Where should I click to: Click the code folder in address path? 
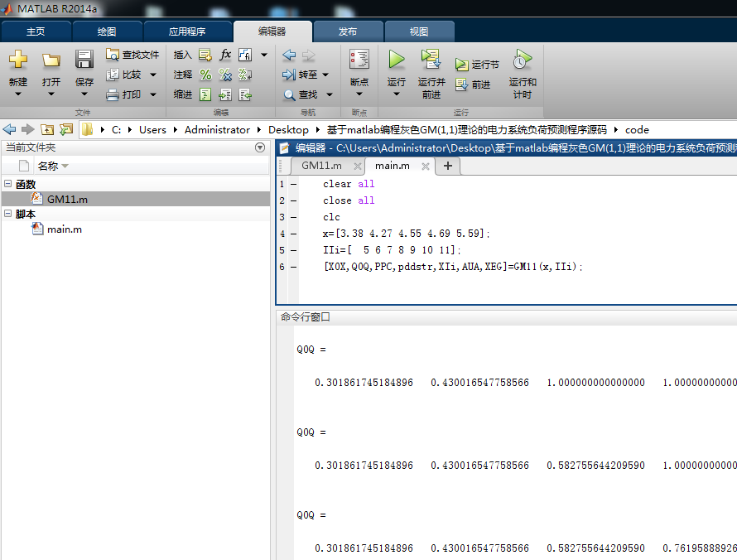[x=637, y=130]
